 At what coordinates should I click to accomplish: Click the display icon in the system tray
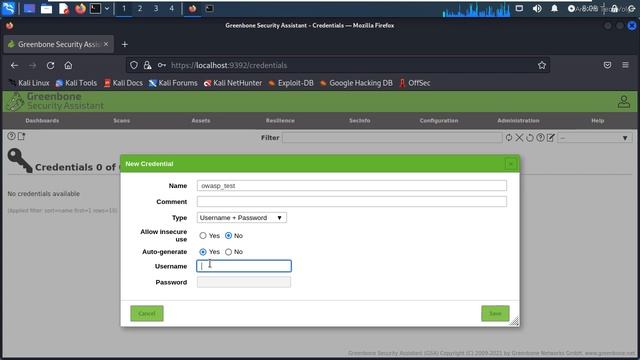519,9
